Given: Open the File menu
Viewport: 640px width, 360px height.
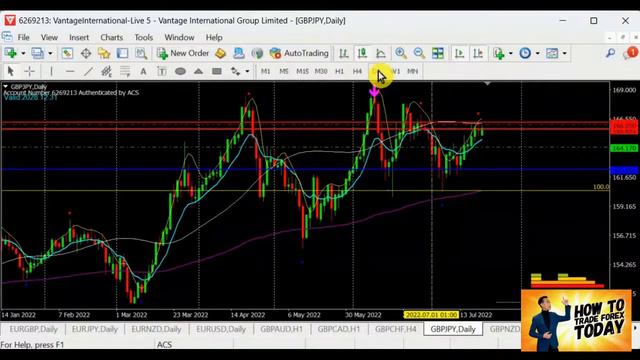Looking at the screenshot, I should click(x=23, y=37).
